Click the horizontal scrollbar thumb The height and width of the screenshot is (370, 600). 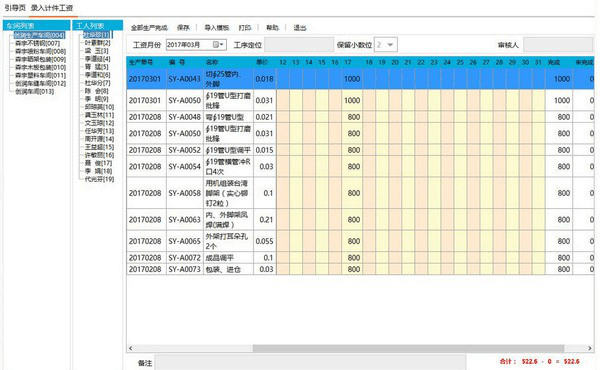pos(408,348)
